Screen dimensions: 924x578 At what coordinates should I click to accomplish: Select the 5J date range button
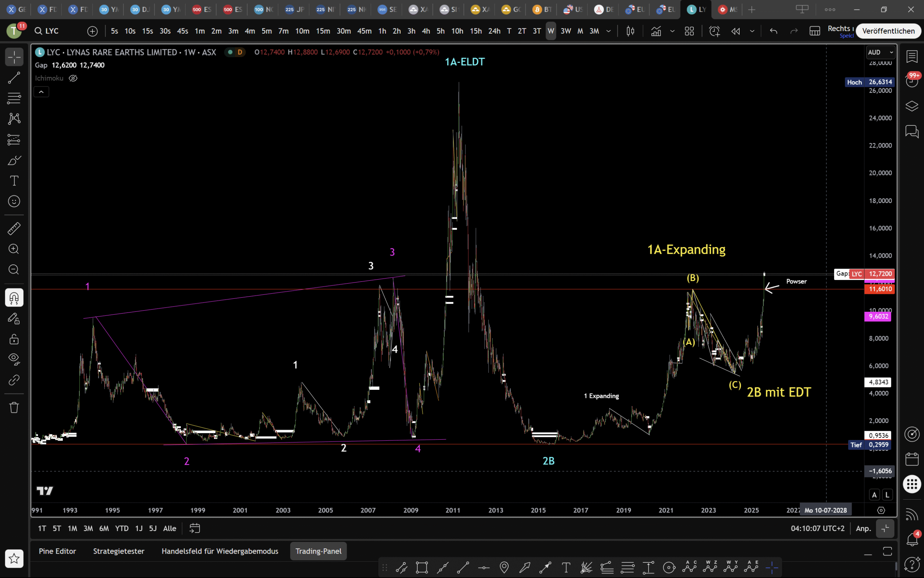153,528
